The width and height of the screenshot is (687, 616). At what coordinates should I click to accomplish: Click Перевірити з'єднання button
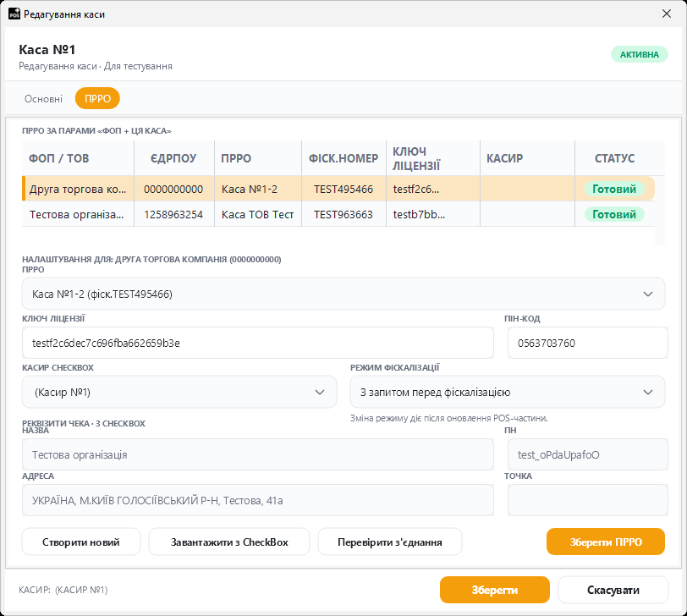(389, 542)
